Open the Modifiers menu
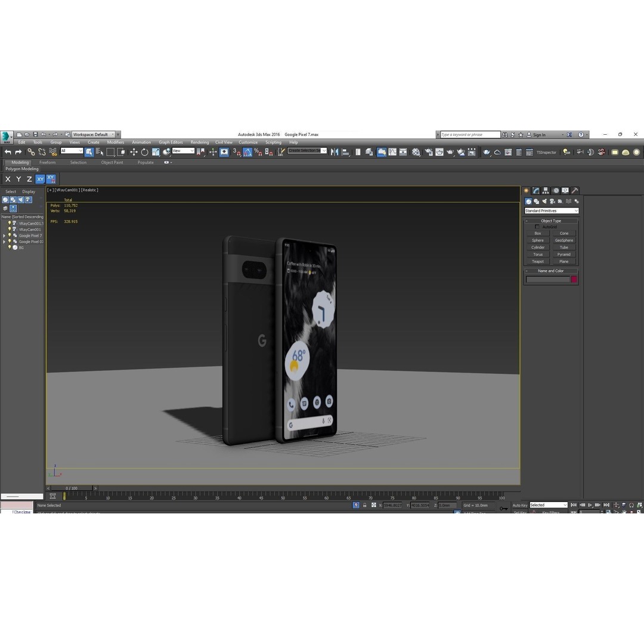 116,142
